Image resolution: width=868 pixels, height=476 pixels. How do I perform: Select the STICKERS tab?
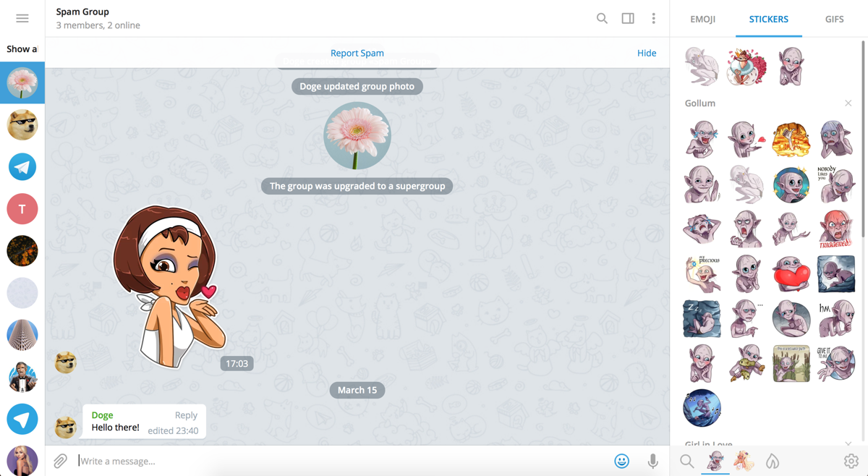(x=769, y=19)
